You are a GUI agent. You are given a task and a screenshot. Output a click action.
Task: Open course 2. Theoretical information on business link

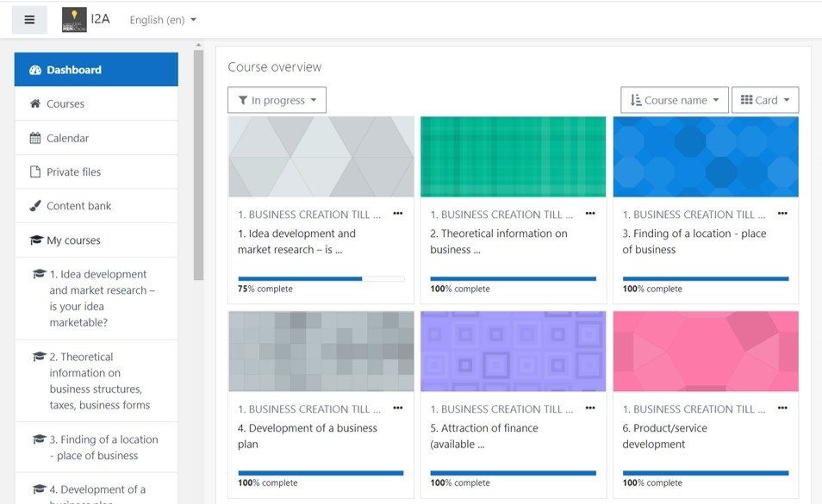pos(499,241)
